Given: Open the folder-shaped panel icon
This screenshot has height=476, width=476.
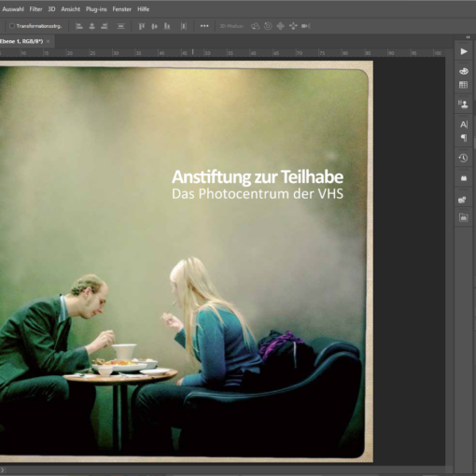Looking at the screenshot, I should click(x=464, y=217).
